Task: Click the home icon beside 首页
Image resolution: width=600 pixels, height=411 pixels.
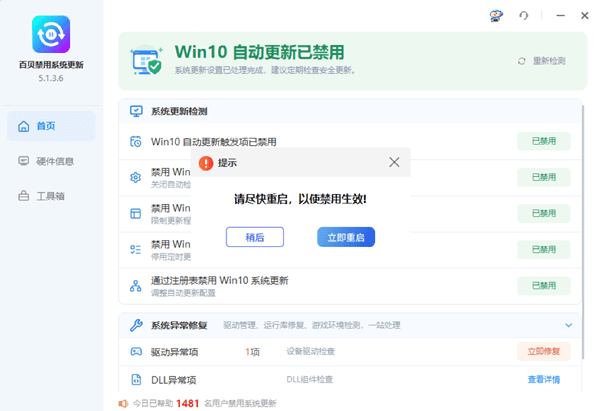Action: coord(24,126)
